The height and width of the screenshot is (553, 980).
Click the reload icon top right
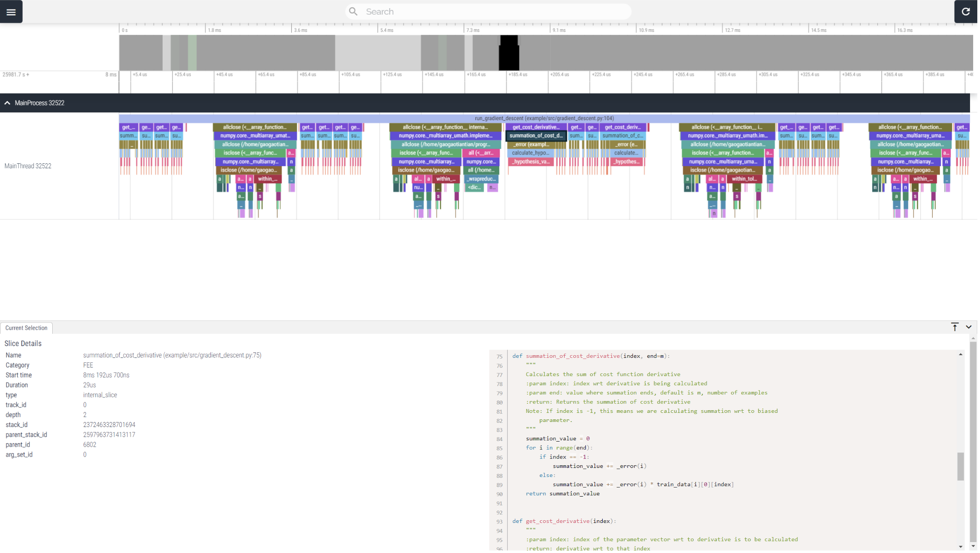(965, 12)
